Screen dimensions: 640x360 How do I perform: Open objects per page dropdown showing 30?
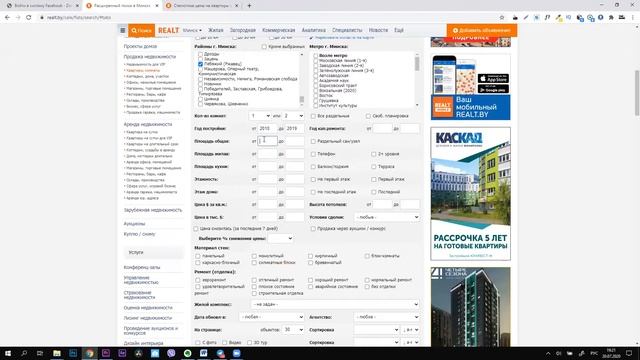point(293,330)
